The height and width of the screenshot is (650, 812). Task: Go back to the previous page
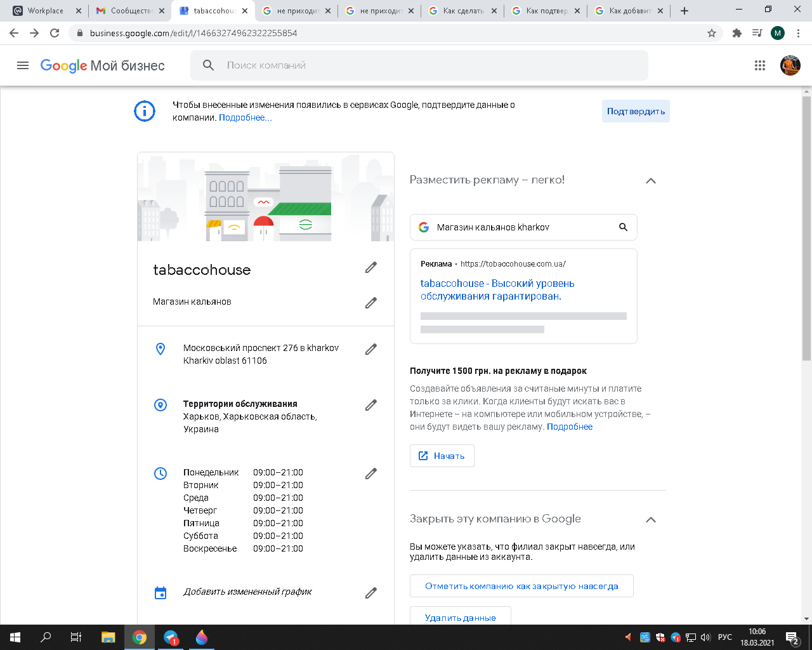pos(14,33)
